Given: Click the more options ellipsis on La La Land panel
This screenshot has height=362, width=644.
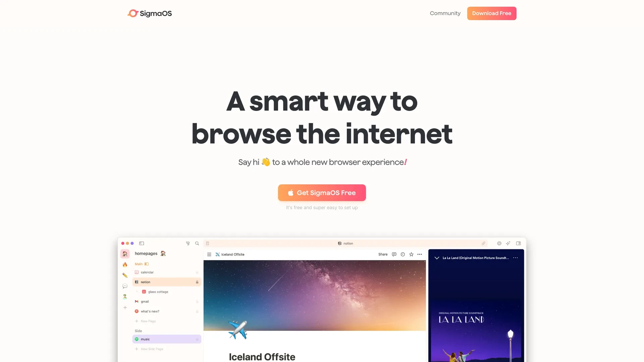Looking at the screenshot, I should point(515,258).
